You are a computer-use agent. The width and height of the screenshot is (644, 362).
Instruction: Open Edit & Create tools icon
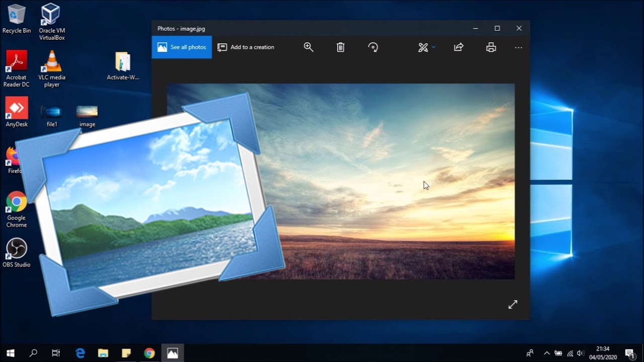tap(423, 47)
